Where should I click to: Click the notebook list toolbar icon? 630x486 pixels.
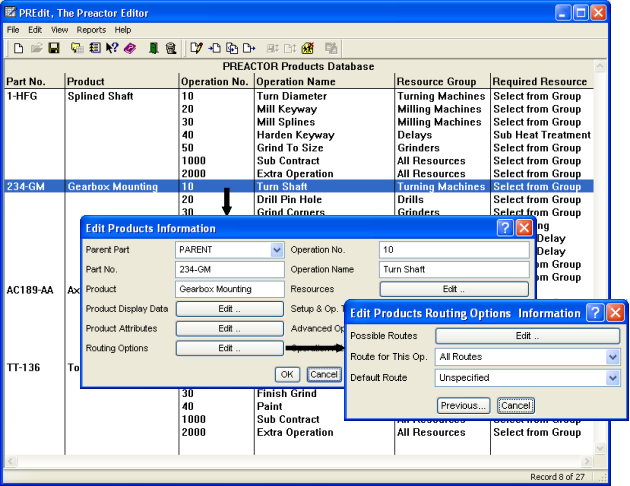[x=95, y=49]
